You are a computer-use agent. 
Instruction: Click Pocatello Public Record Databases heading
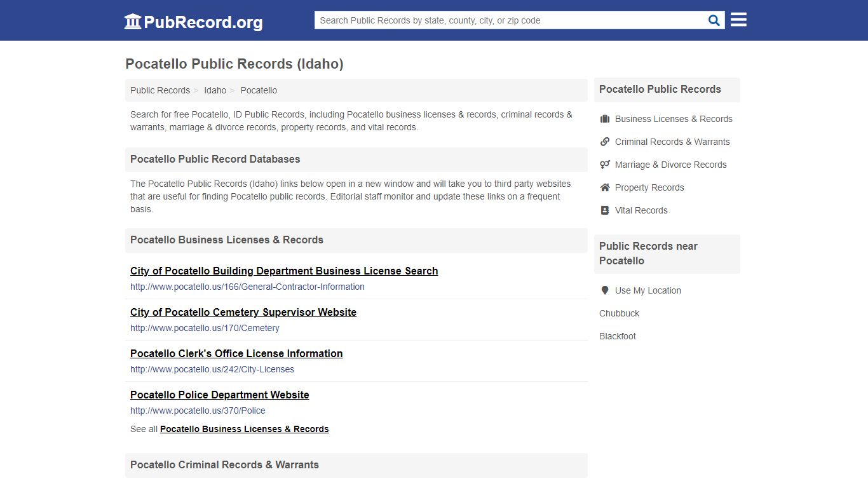[215, 159]
